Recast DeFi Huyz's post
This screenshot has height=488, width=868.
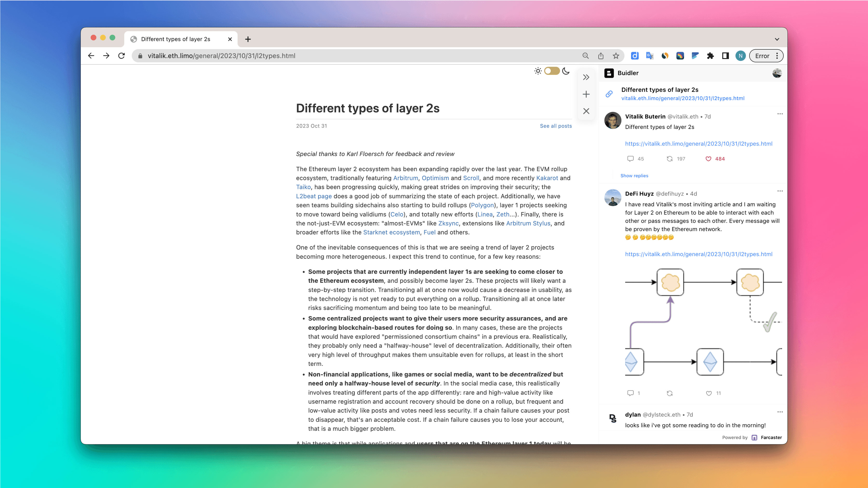pyautogui.click(x=670, y=393)
